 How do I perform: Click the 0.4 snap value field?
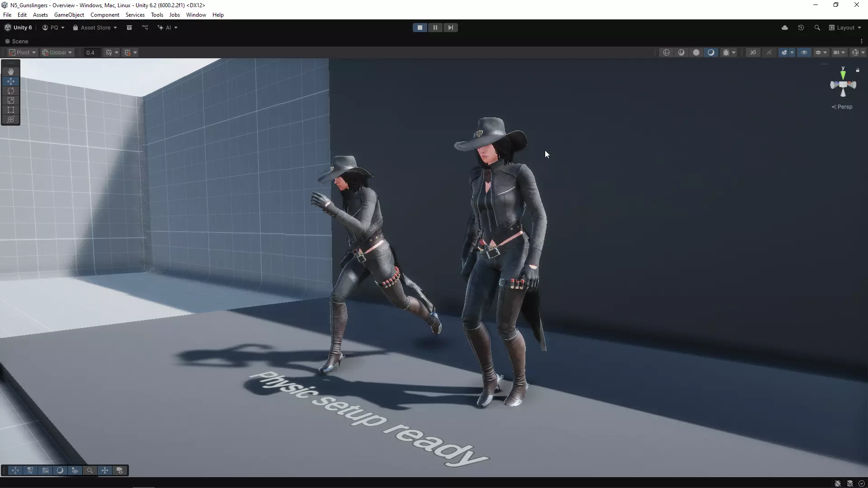point(92,52)
